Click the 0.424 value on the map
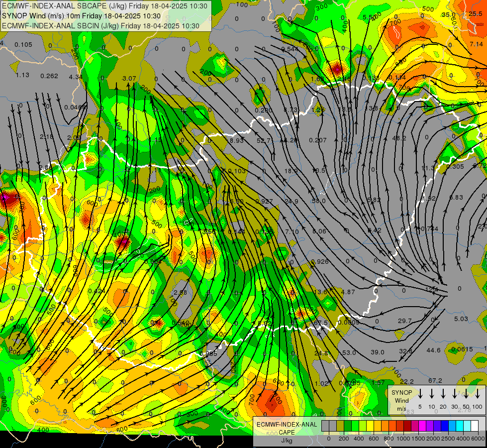Screen dimensions: 487x448 97,291
